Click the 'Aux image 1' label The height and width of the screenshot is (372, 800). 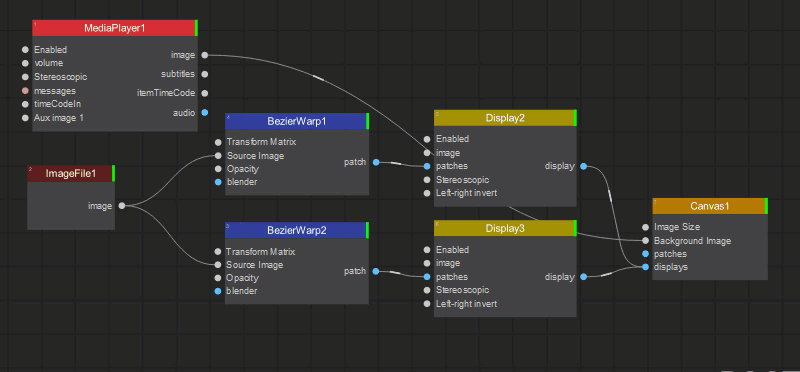pyautogui.click(x=59, y=118)
